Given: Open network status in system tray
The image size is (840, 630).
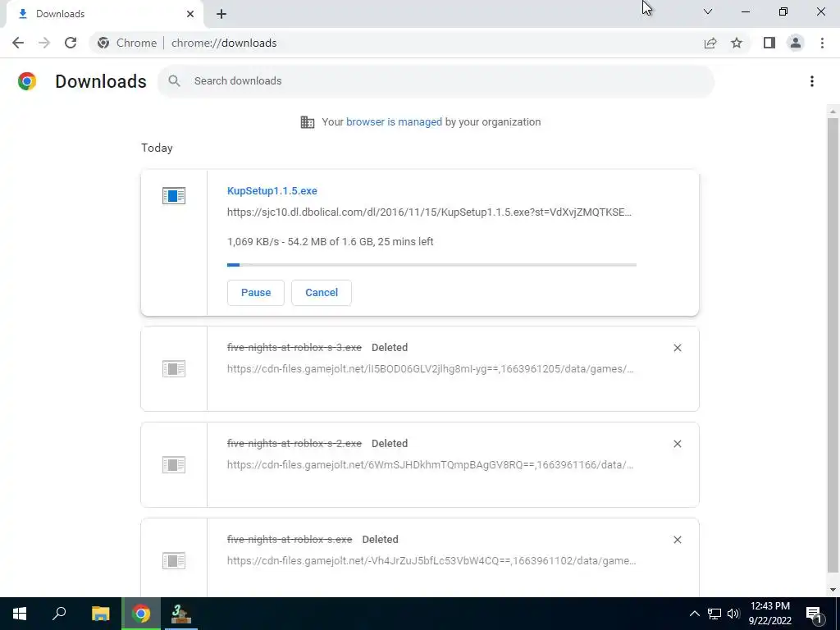Looking at the screenshot, I should (714, 614).
